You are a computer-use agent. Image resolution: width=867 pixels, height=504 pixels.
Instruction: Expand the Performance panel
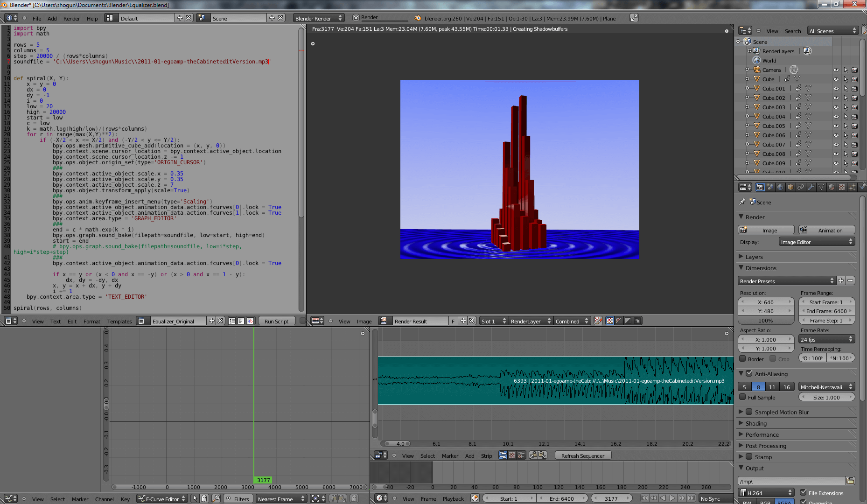tap(762, 434)
